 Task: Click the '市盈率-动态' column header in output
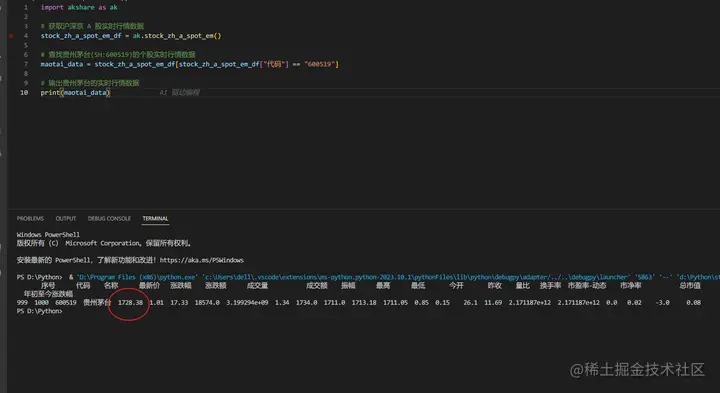pos(587,286)
